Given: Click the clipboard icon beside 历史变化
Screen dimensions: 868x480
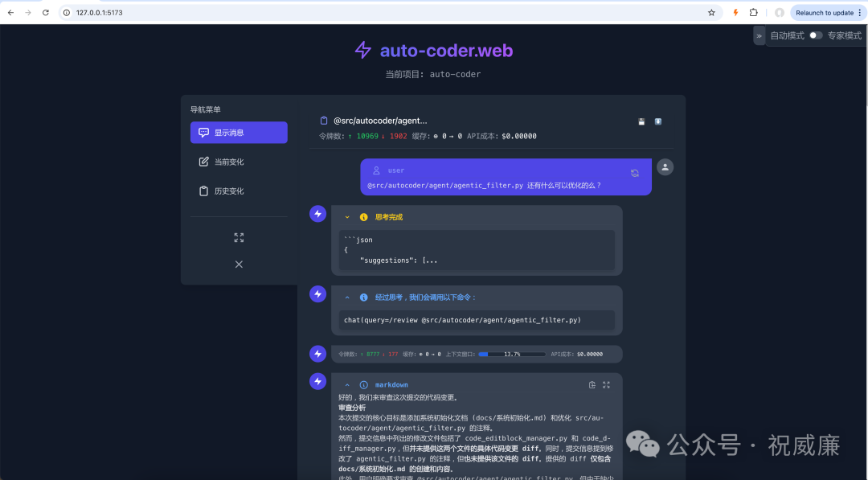Looking at the screenshot, I should [203, 191].
